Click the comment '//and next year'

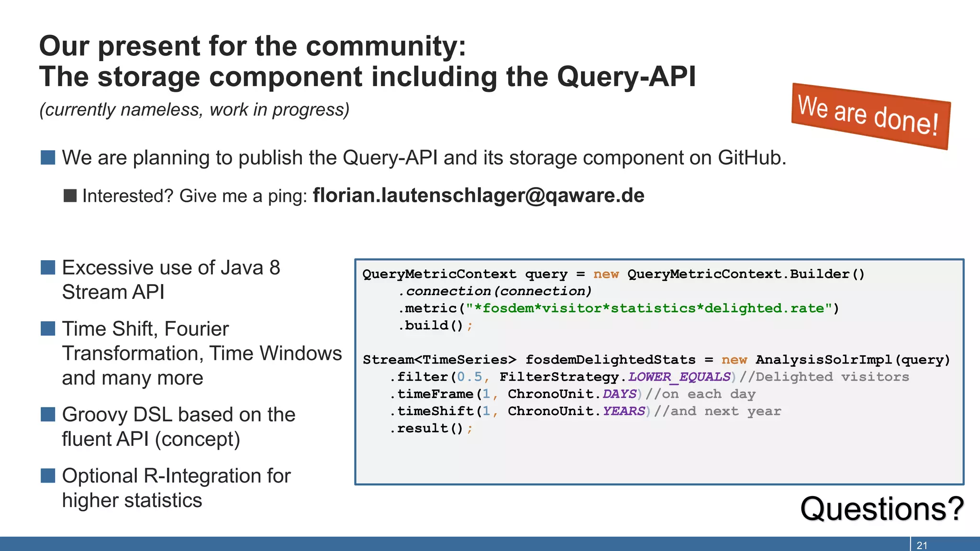[718, 411]
